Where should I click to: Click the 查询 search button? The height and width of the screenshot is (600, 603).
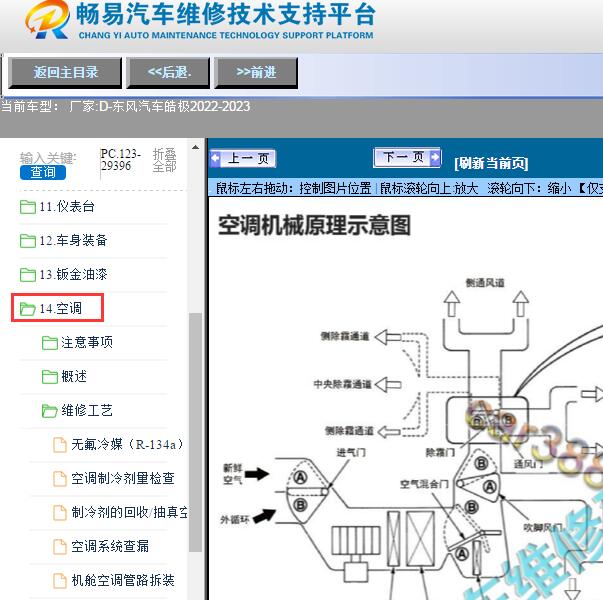click(43, 172)
